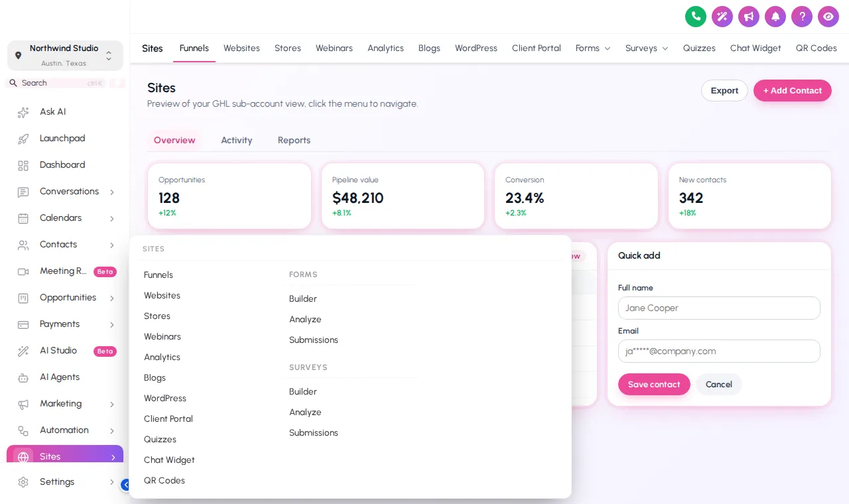Open Launchpad rocket icon
This screenshot has width=849, height=504.
point(23,139)
